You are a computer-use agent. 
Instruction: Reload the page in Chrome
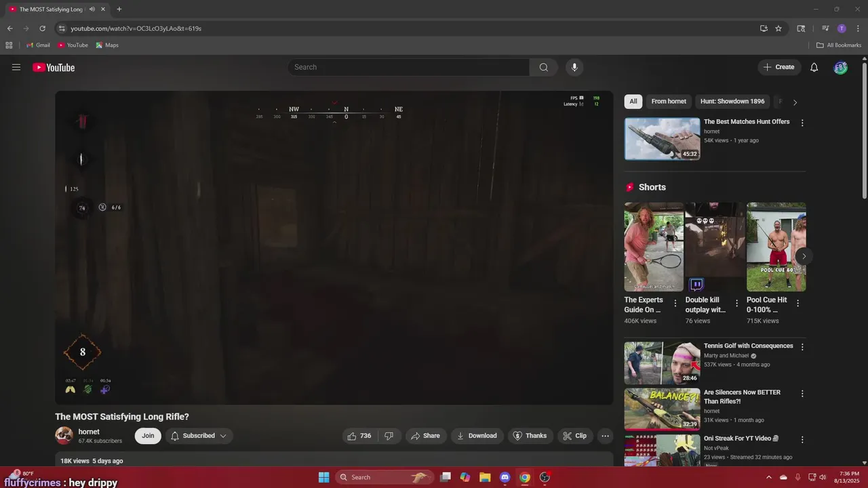click(42, 28)
